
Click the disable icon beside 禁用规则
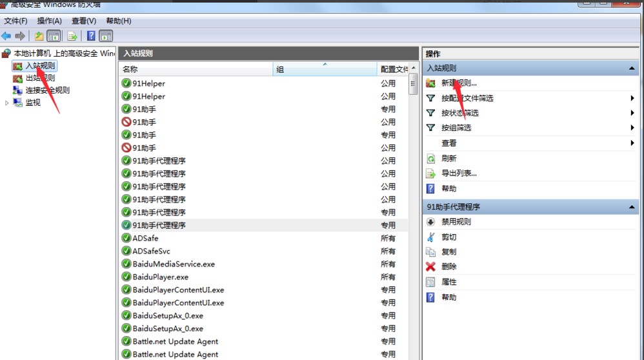pos(430,222)
